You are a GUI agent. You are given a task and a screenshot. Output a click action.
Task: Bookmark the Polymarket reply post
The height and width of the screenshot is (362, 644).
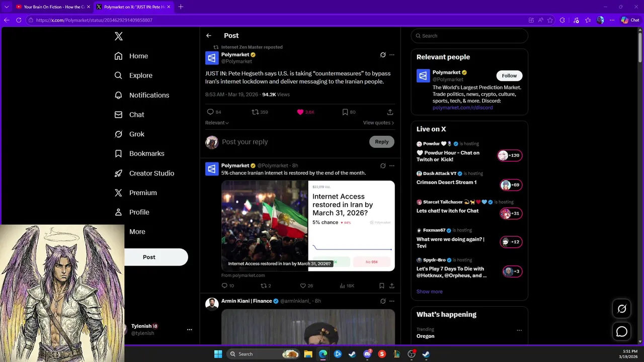click(x=382, y=286)
